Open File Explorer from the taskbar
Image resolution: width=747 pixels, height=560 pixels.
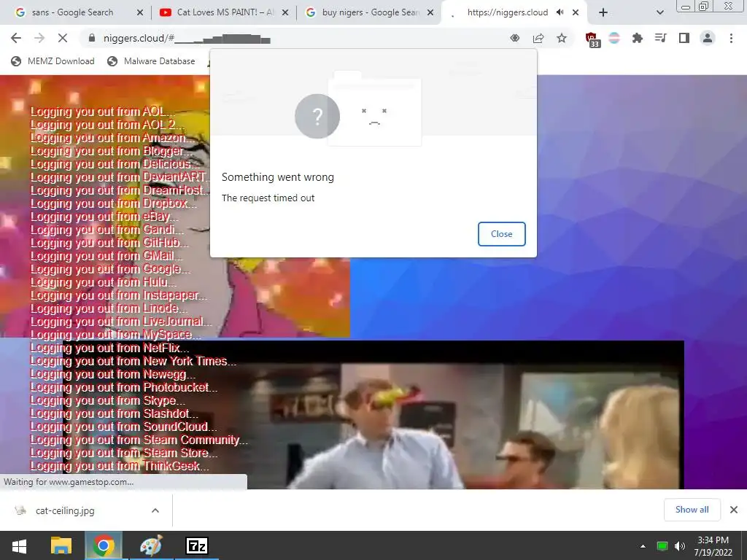[61, 545]
